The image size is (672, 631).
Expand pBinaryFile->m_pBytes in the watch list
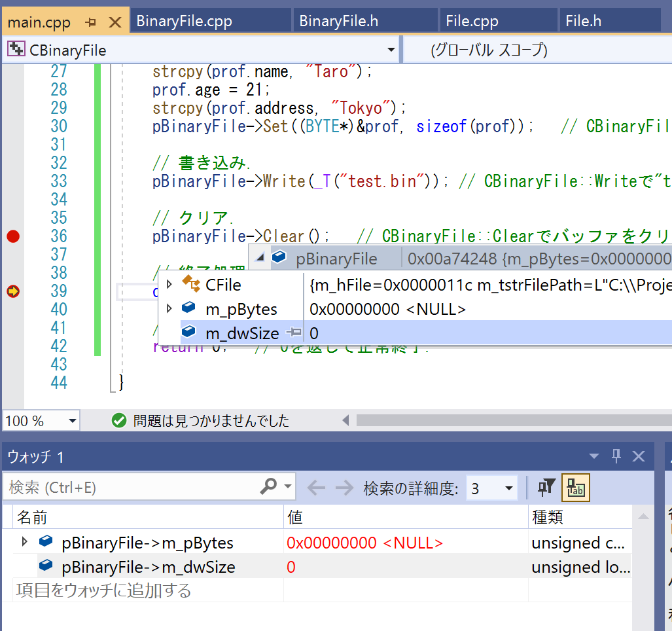24,541
